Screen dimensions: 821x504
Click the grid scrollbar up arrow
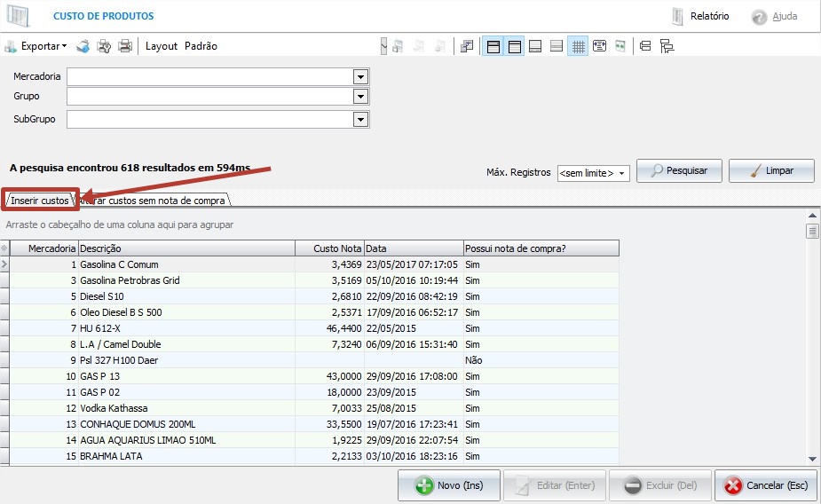(x=812, y=215)
